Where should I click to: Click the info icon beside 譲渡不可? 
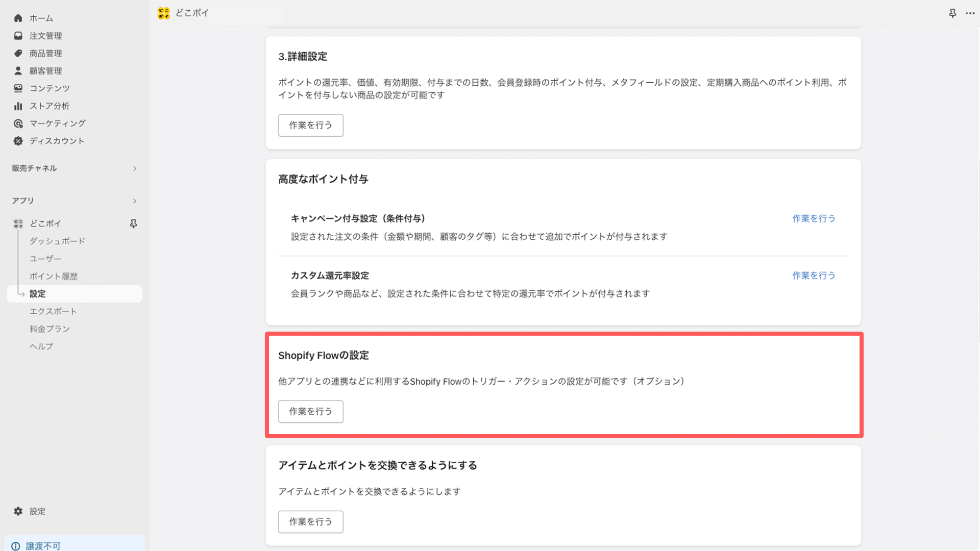pos(16,546)
